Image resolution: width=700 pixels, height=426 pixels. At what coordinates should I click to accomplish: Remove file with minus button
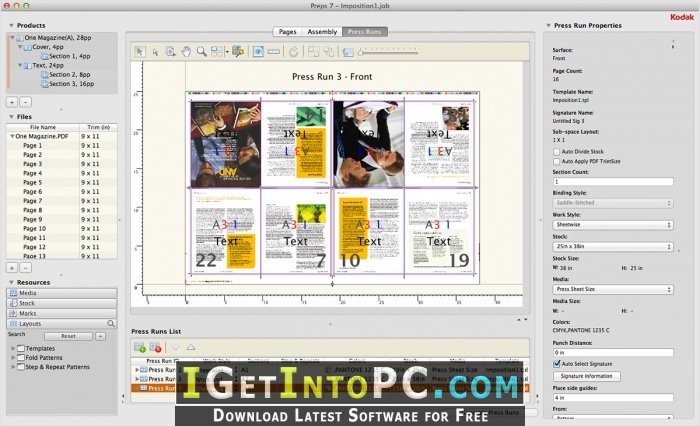coord(26,268)
